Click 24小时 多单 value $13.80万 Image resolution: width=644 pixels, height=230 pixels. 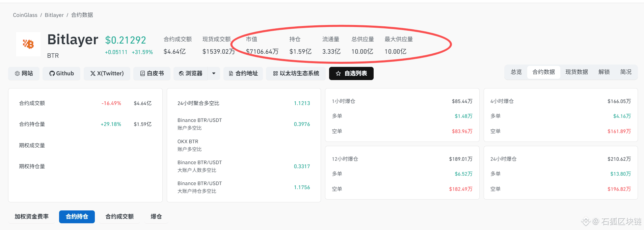620,174
